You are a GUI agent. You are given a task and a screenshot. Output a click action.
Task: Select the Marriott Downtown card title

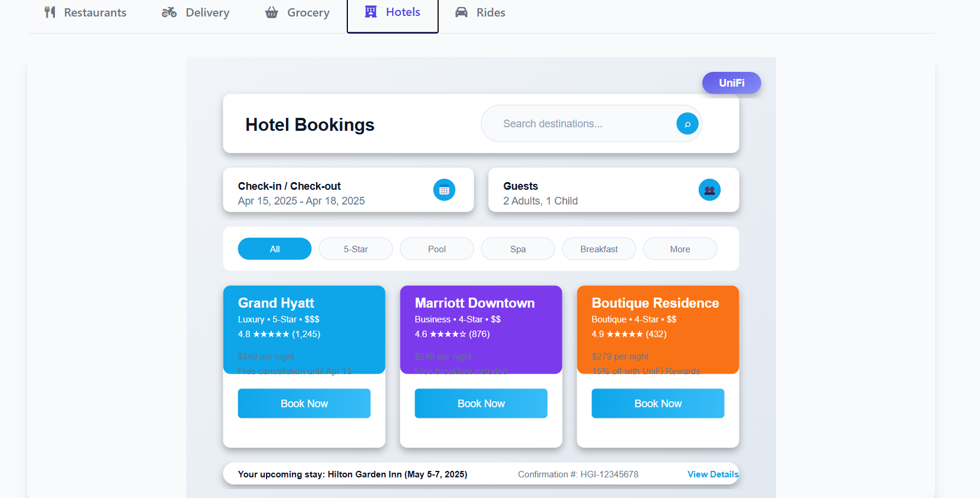pyautogui.click(x=475, y=303)
